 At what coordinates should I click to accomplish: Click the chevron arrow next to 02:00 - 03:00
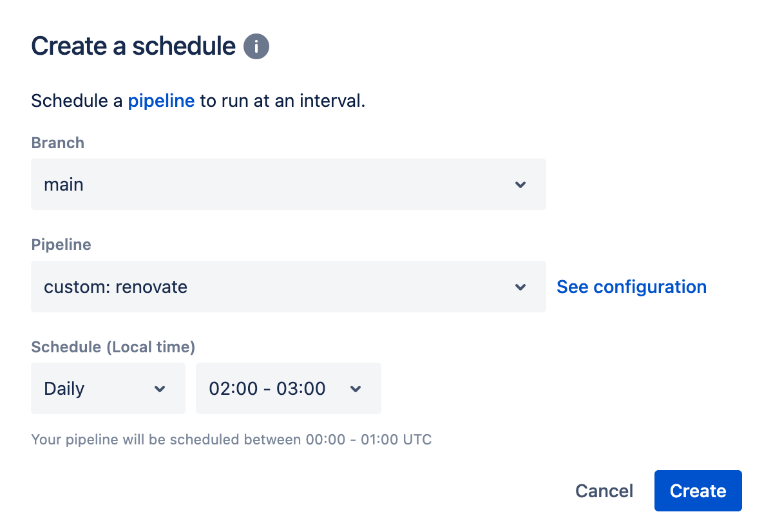[356, 389]
